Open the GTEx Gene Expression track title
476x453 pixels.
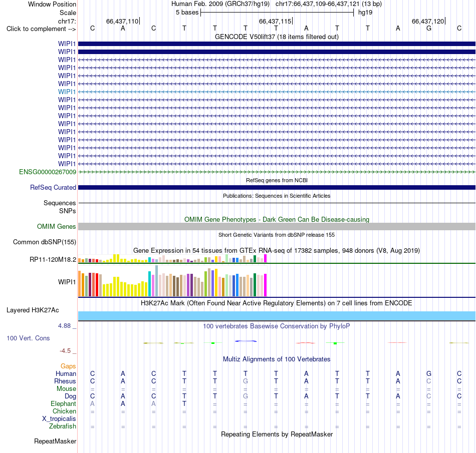277,250
